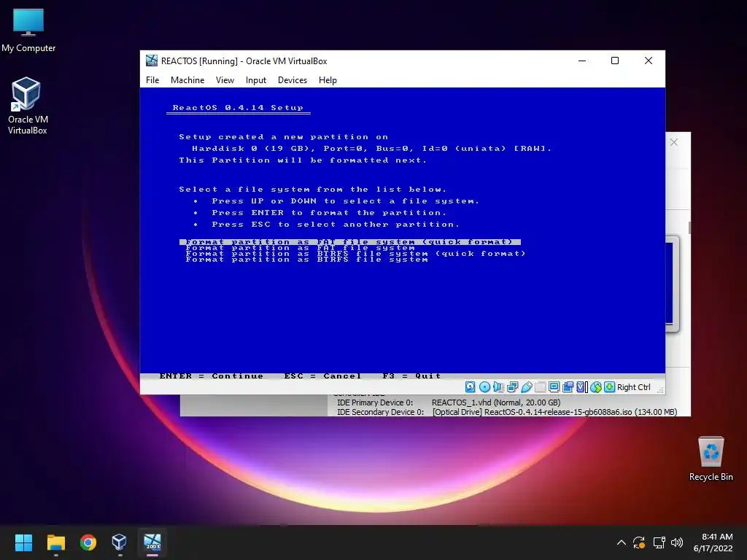Open Oracle VM VirtualBox desktop shortcut

pos(27,106)
